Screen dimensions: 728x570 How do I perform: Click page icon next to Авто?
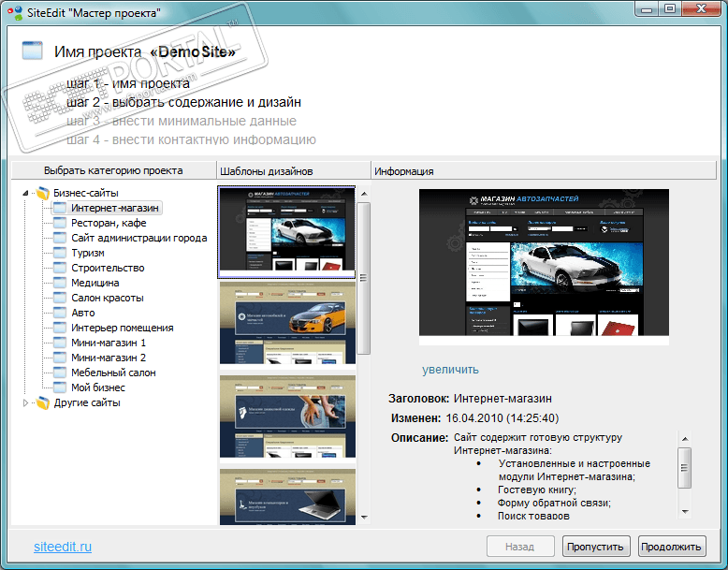click(x=60, y=313)
